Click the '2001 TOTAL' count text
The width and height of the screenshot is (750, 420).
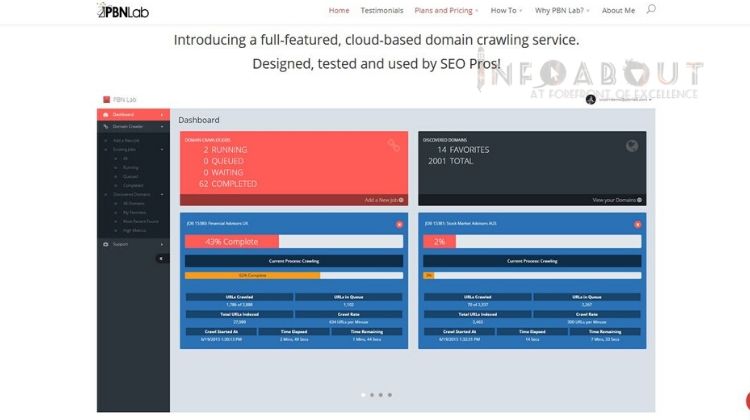pyautogui.click(x=451, y=161)
